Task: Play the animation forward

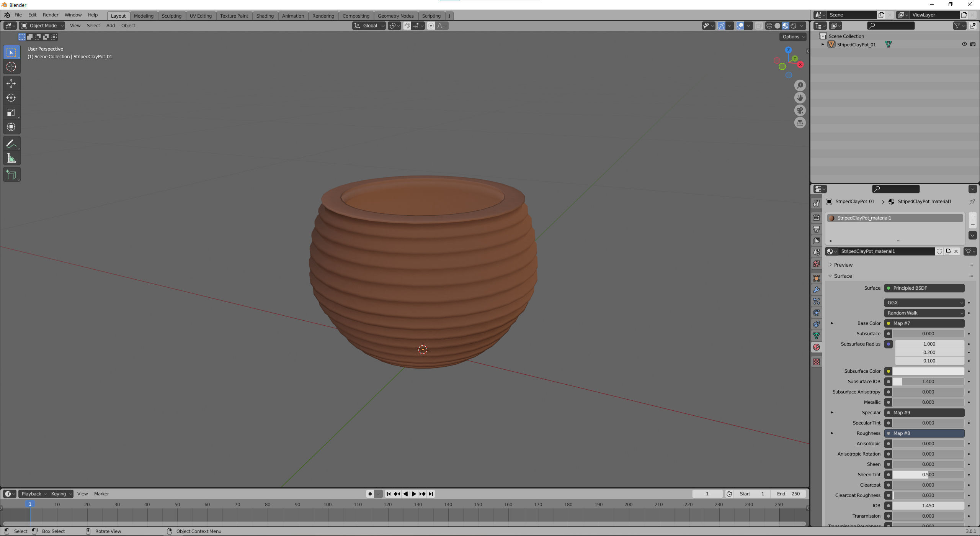Action: tap(414, 494)
